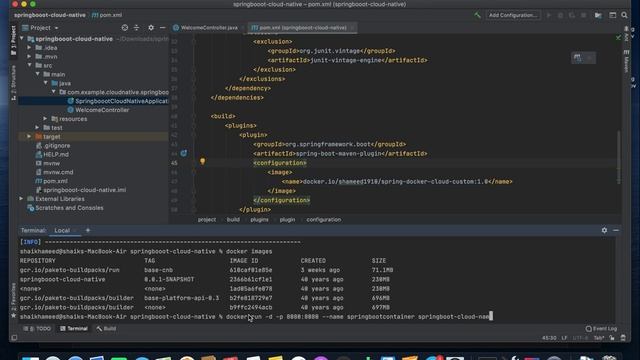Screen dimensions: 640x360
Task: Open Terminal panel settings gear
Action: 604,230
